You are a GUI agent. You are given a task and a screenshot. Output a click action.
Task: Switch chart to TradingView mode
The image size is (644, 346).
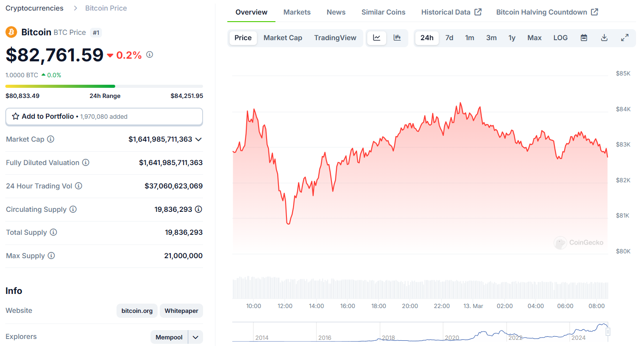[x=335, y=38]
